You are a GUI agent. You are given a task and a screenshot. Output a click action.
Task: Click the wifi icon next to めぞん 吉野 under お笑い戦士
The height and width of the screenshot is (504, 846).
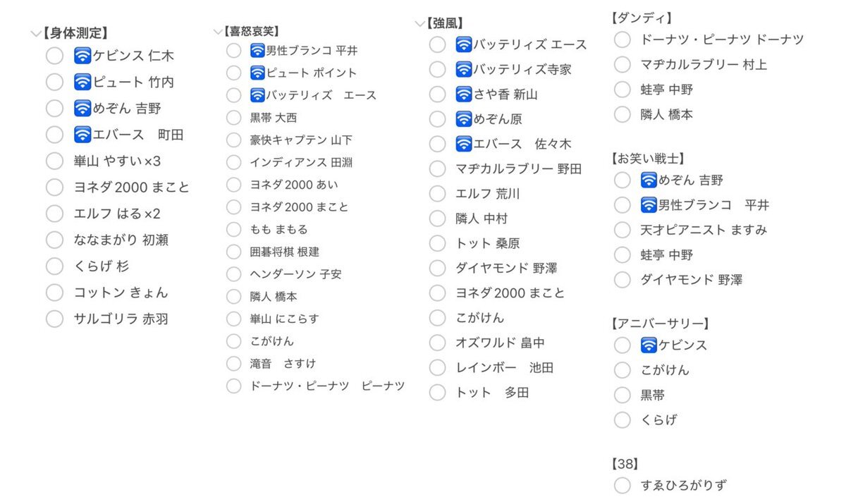tap(649, 180)
